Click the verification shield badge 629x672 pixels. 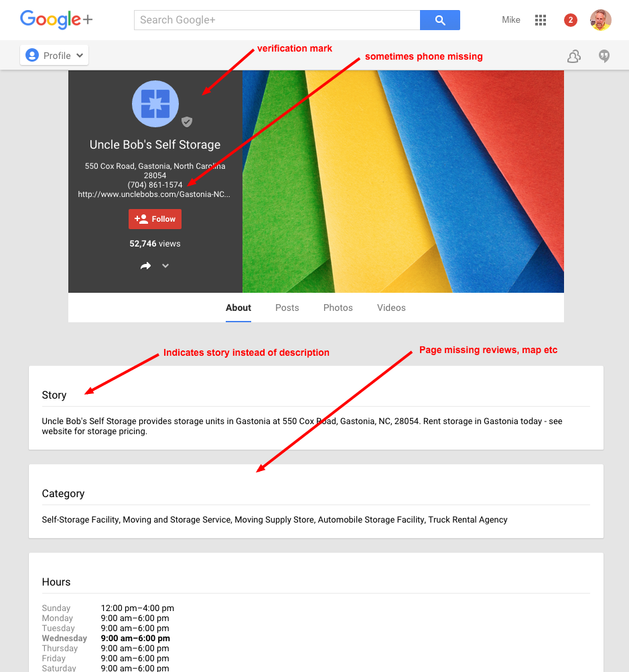(187, 122)
